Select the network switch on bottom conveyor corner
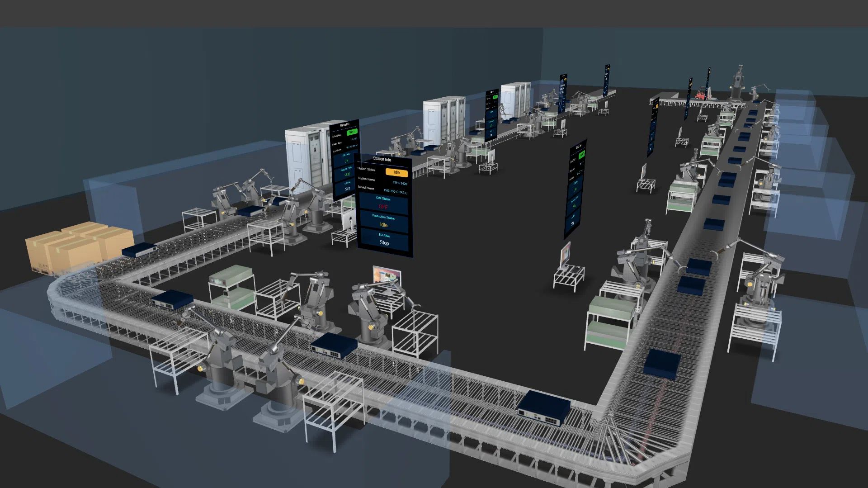 tap(543, 407)
